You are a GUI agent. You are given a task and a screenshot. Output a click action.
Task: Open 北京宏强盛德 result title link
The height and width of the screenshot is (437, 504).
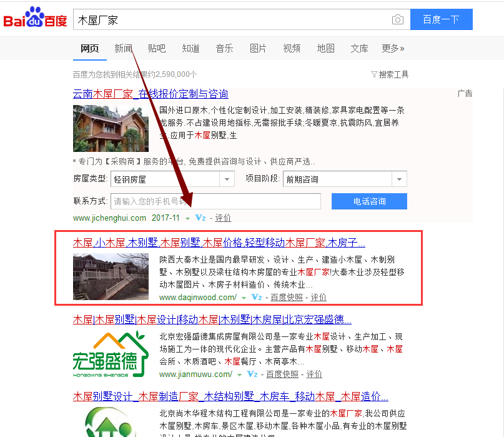pos(212,319)
